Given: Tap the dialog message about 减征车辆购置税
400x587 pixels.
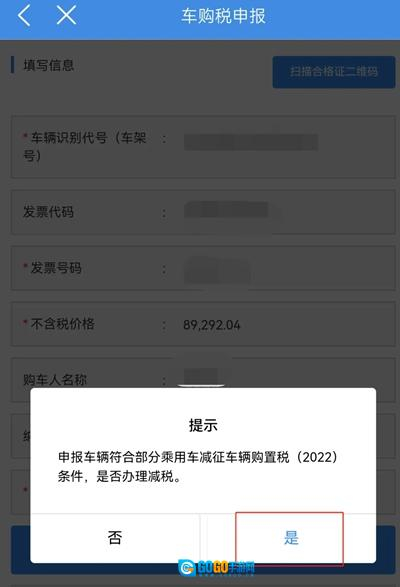Looking at the screenshot, I should [x=198, y=466].
